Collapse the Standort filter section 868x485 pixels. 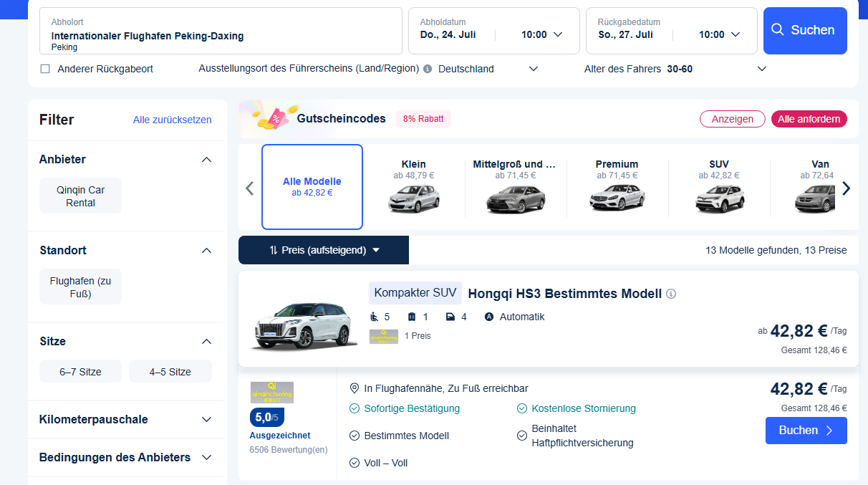207,250
